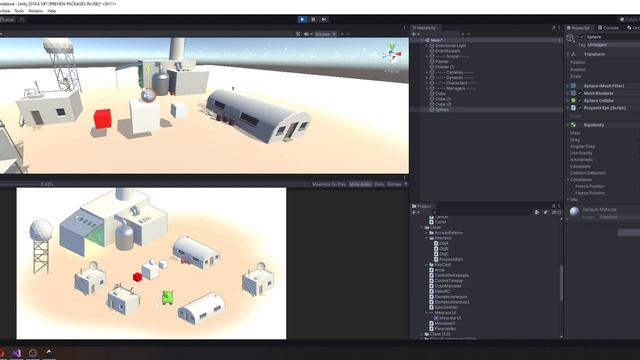Open the Scene view Gizmos dropdown
Screen dimensions: 640x360
[x=325, y=34]
